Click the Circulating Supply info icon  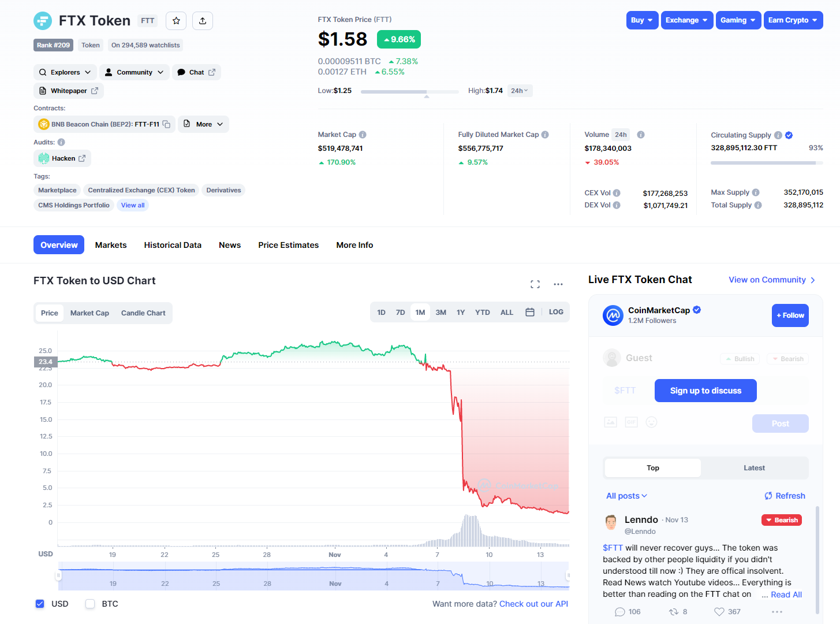tap(778, 135)
